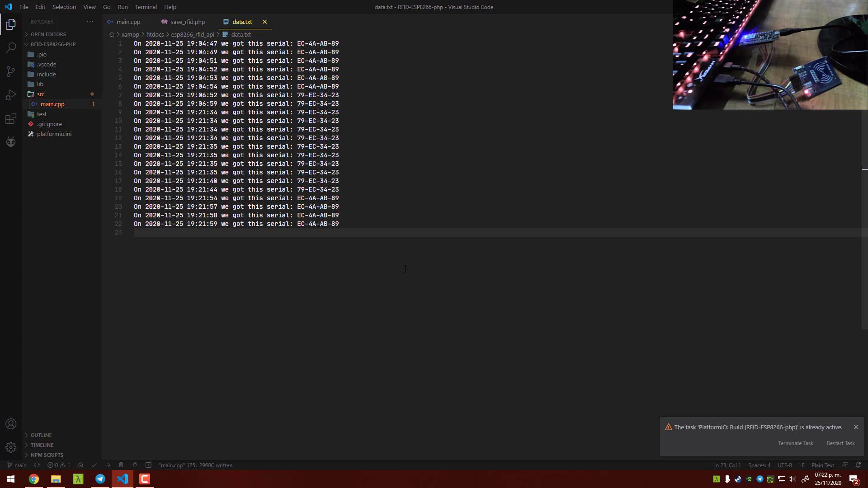Screen dimensions: 868x488
Task: Open Telegram from the taskbar
Action: coord(100,479)
